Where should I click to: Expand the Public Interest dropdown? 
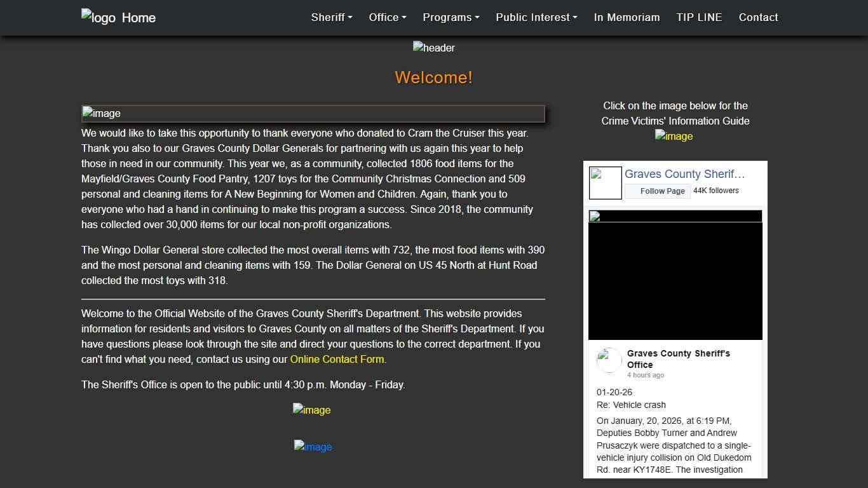point(536,17)
